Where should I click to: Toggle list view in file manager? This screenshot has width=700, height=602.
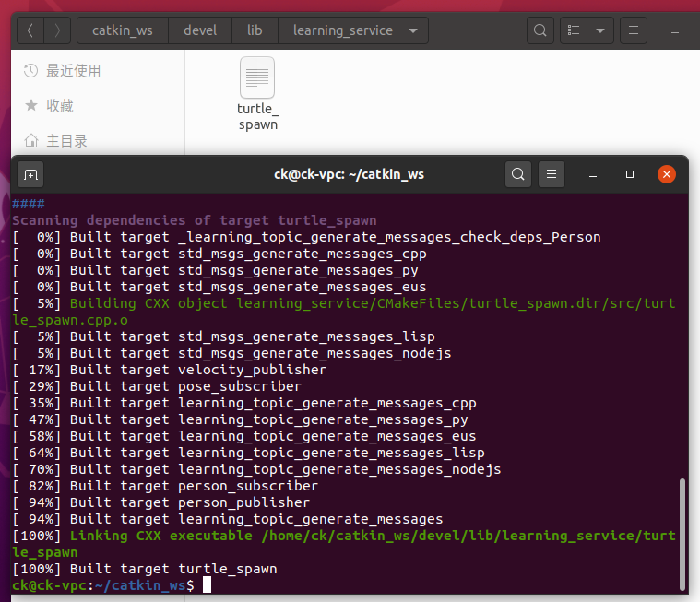pyautogui.click(x=574, y=30)
